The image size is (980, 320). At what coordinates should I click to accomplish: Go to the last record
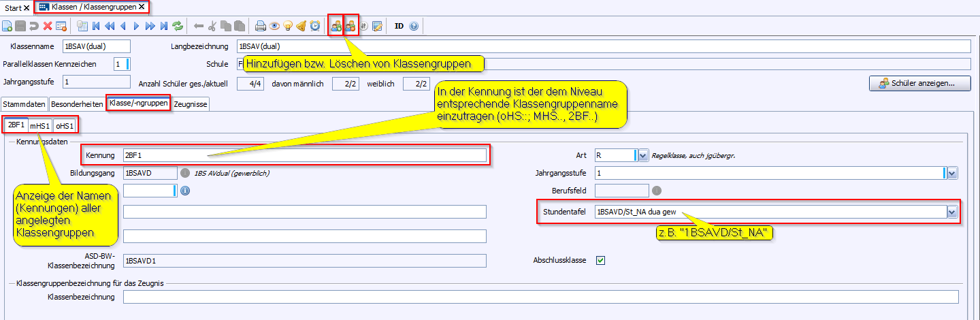click(163, 27)
